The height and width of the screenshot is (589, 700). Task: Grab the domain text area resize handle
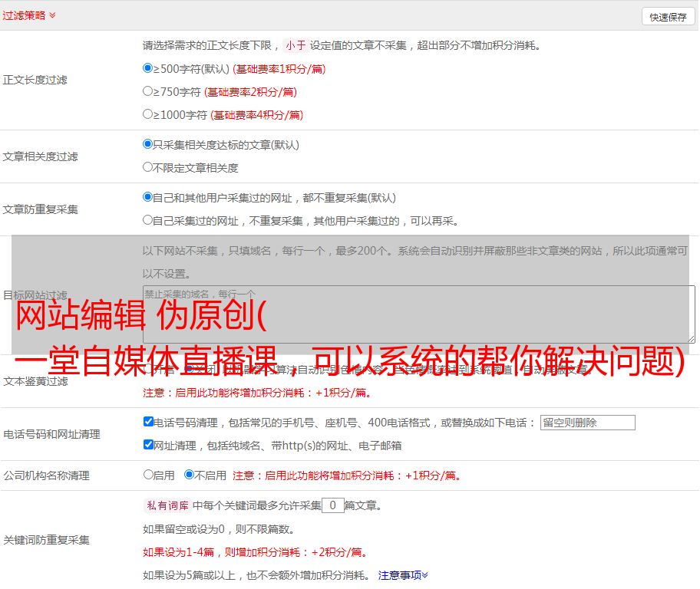(691, 339)
